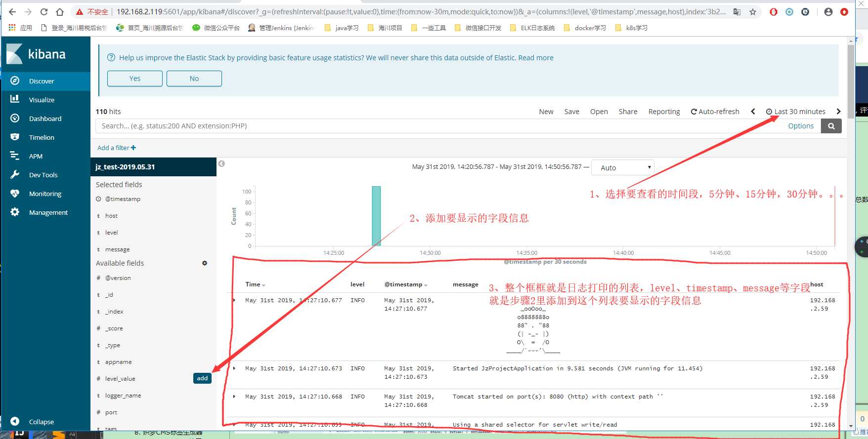Open the Available fields gear settings

pos(205,263)
